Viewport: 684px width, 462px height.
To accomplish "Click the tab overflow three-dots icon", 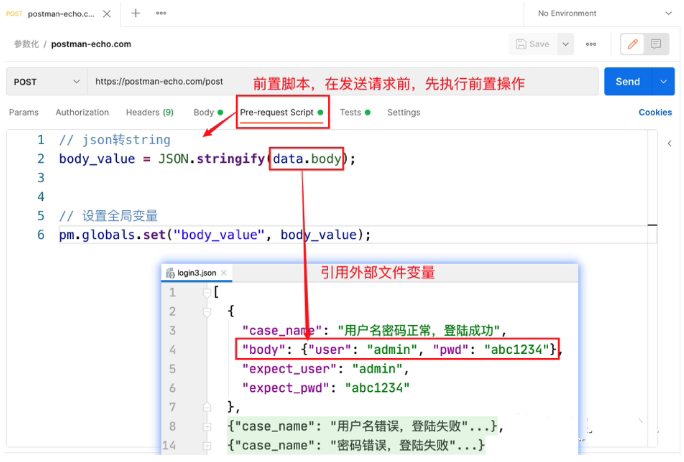I will [x=161, y=13].
